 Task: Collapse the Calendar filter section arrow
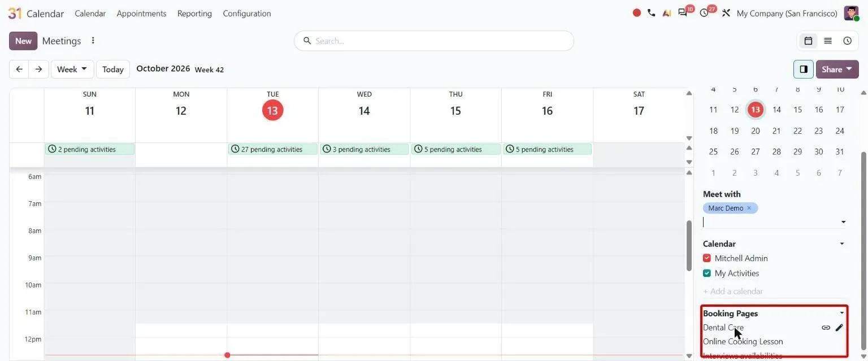point(842,244)
